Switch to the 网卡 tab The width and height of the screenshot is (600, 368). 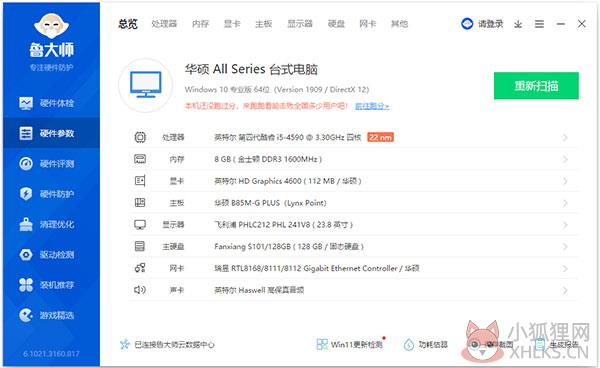click(368, 24)
